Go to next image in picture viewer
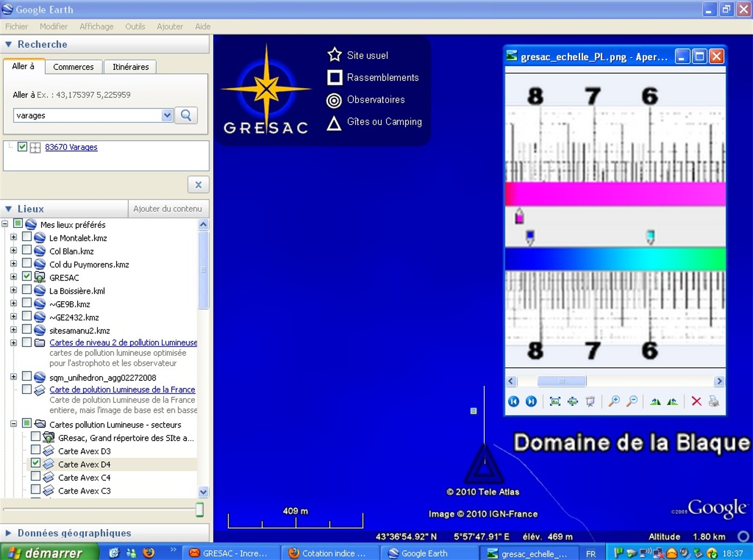 pyautogui.click(x=531, y=402)
